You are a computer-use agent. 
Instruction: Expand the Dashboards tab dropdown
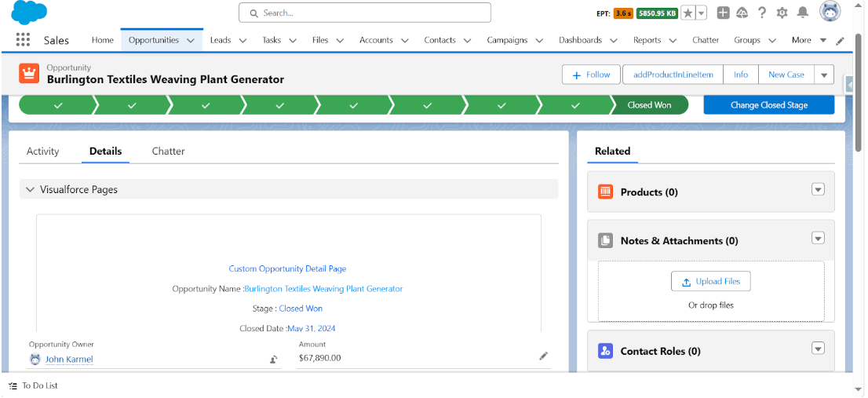(614, 40)
